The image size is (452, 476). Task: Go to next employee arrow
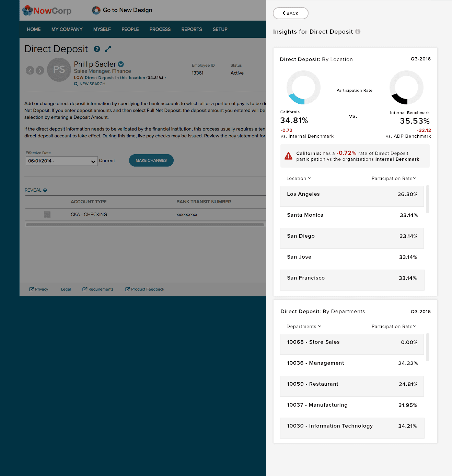tap(40, 70)
